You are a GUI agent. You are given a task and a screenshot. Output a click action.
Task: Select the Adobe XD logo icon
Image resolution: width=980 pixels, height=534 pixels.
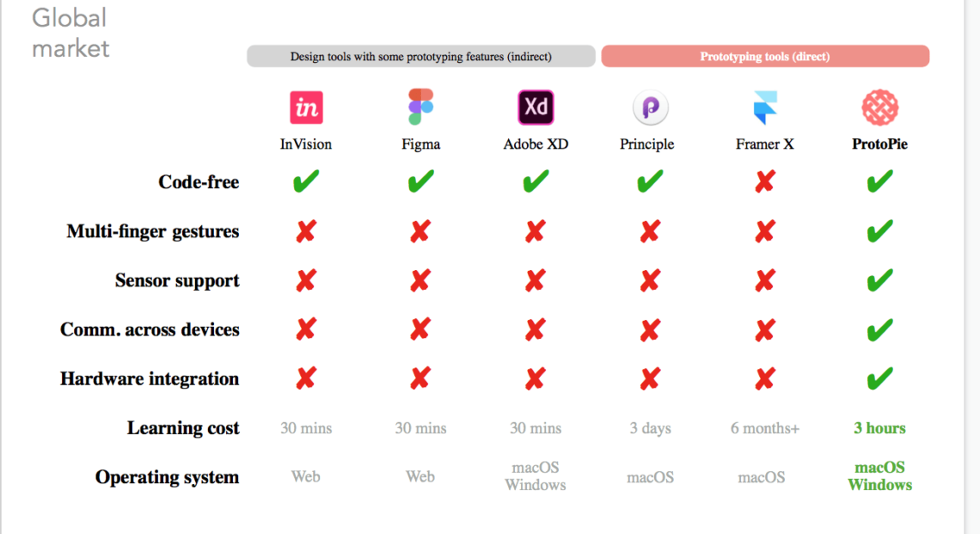click(536, 107)
